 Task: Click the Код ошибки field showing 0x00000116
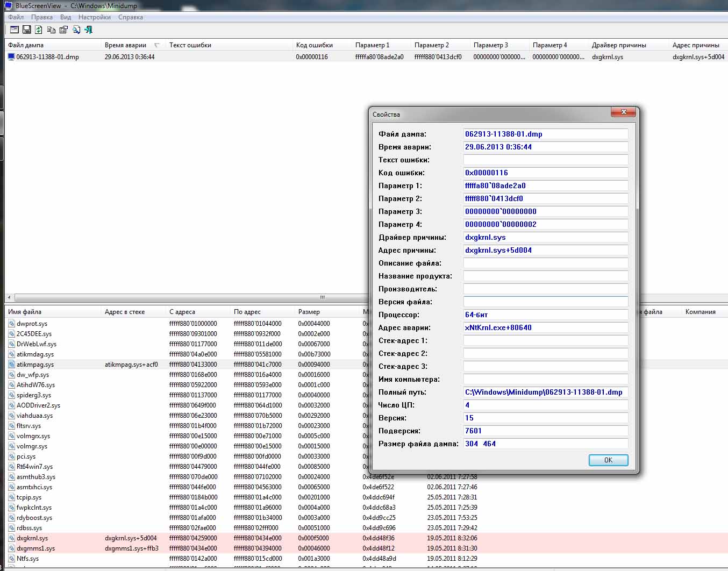tap(546, 173)
